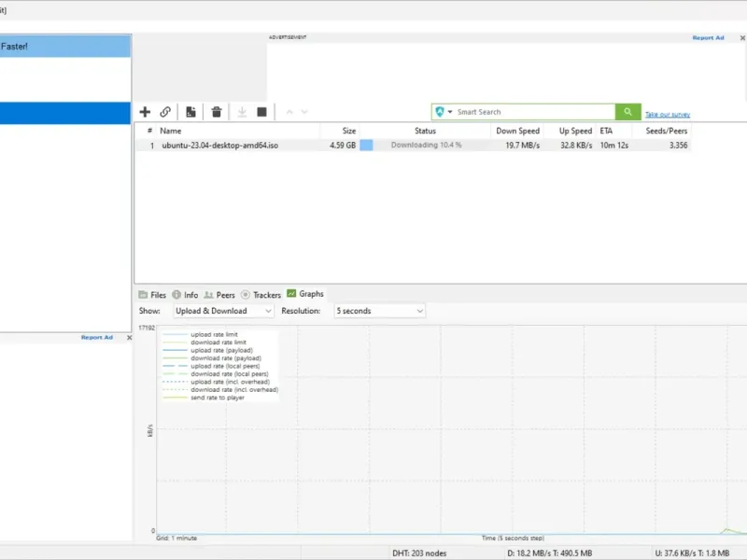
Task: Click download rate (local peers) legend entry
Action: (x=216, y=374)
